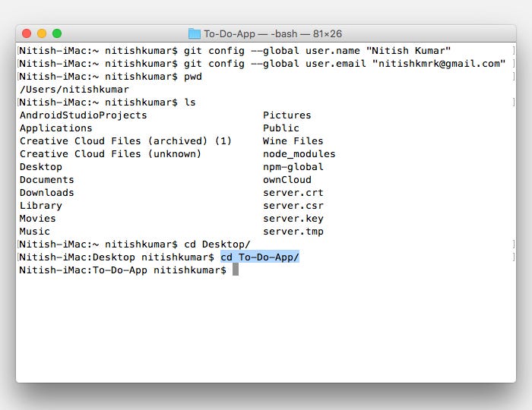
Task: Click node_modules in the ls listing
Action: point(299,154)
